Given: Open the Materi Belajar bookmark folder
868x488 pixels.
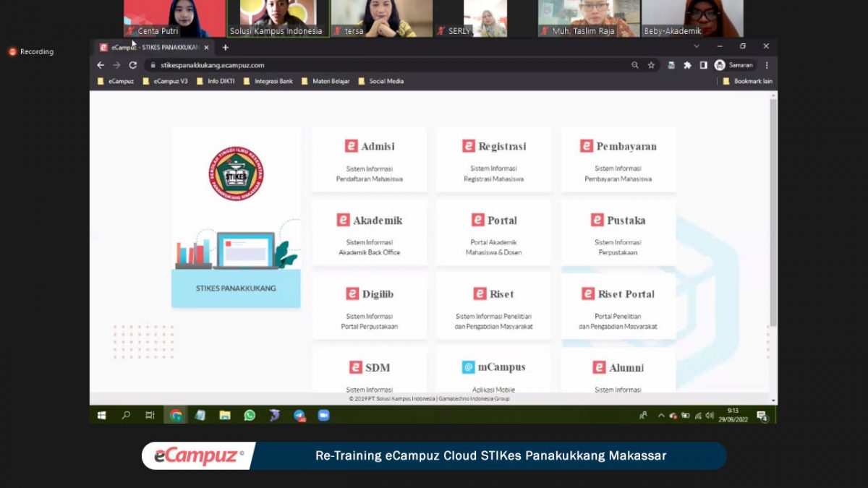Looking at the screenshot, I should [x=325, y=82].
